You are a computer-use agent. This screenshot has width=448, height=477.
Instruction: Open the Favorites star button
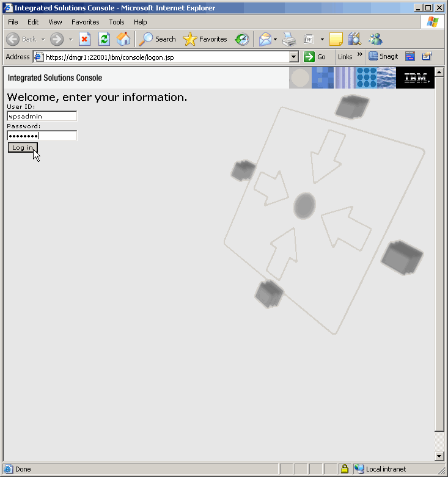point(205,39)
